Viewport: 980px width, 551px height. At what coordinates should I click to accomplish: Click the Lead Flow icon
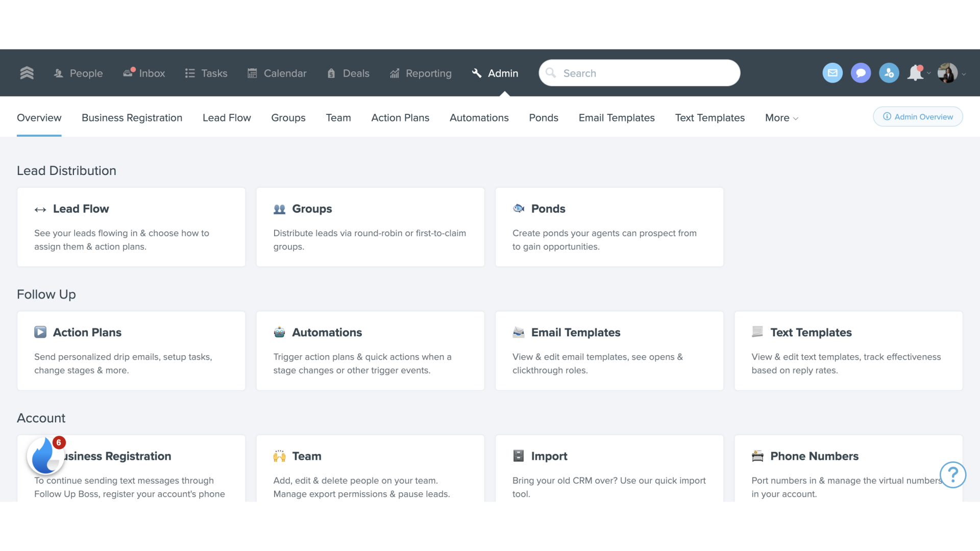pos(40,209)
